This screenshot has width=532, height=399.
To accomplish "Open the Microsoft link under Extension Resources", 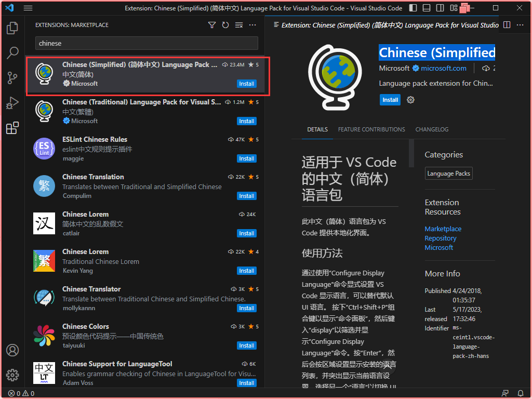I will tap(438, 248).
